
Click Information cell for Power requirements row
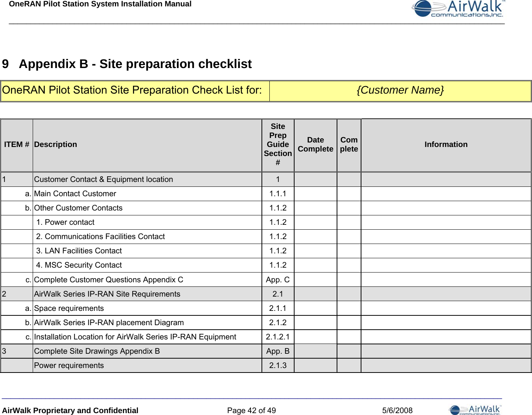coord(446,365)
